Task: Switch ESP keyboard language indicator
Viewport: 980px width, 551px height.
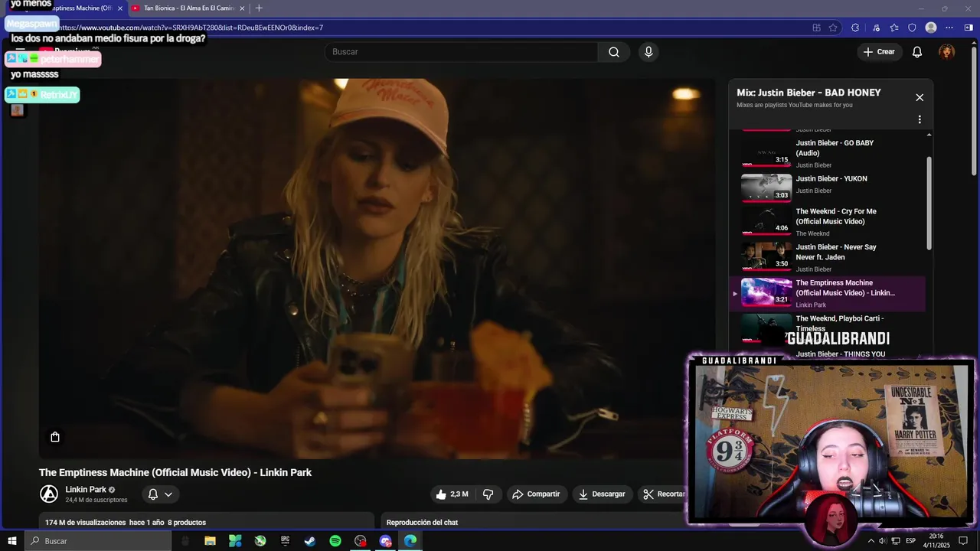Action: (910, 541)
